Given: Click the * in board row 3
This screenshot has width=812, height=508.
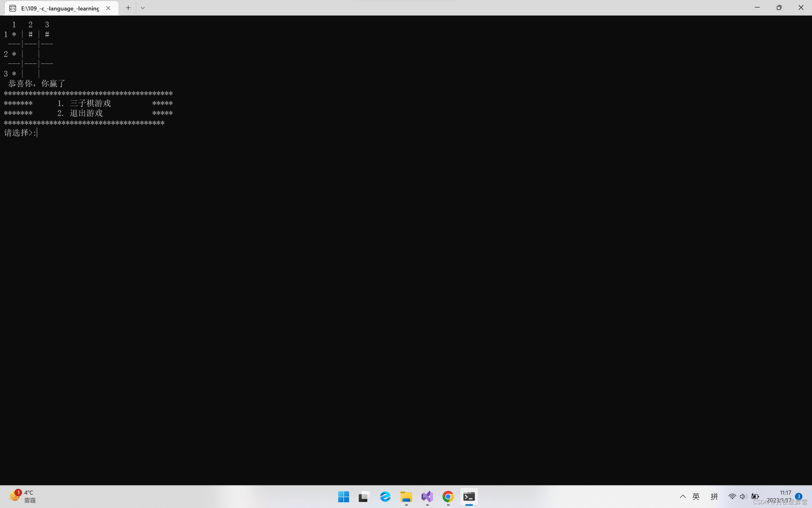Looking at the screenshot, I should pos(14,74).
